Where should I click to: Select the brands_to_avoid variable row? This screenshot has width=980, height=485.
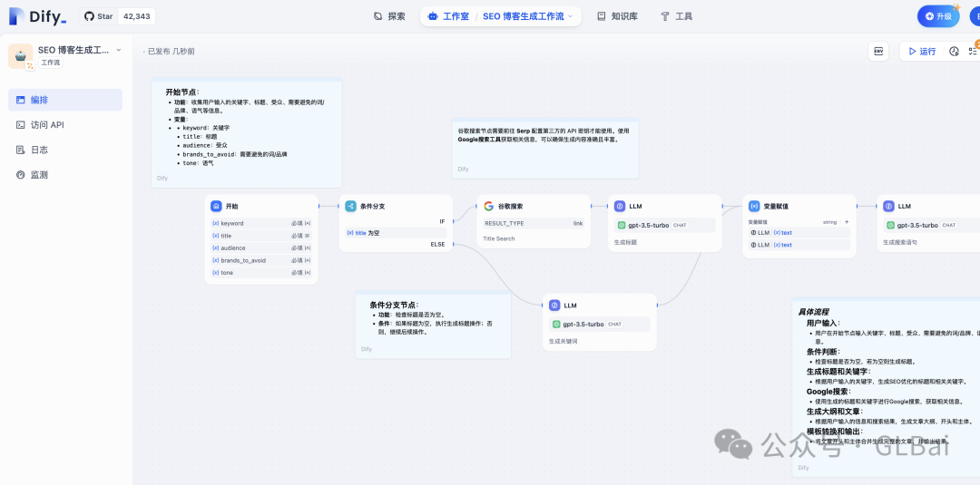point(261,260)
